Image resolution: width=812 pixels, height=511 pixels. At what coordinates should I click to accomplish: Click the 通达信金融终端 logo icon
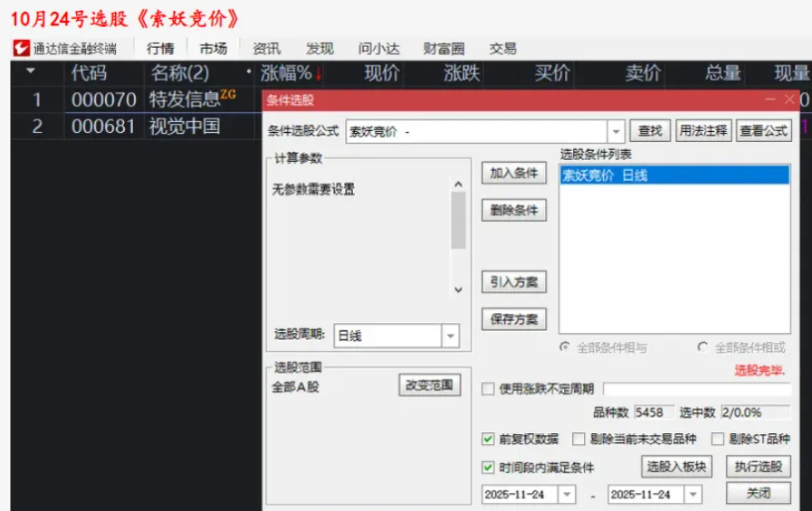(23, 49)
